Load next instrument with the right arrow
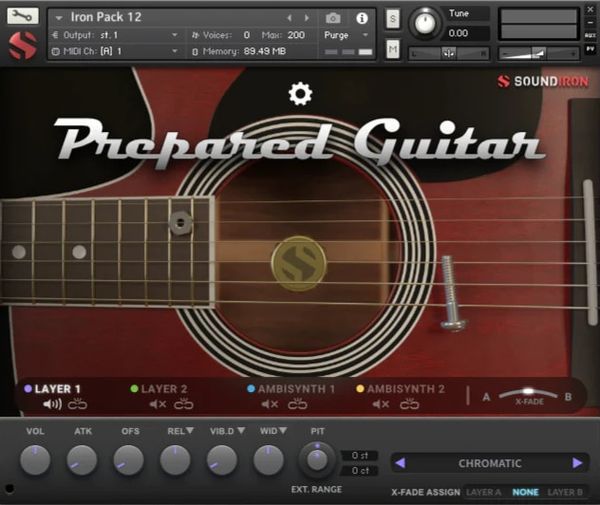 307,18
